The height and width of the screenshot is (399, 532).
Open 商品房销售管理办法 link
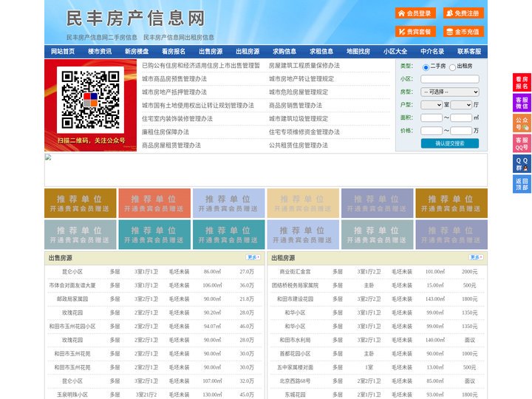(296, 105)
